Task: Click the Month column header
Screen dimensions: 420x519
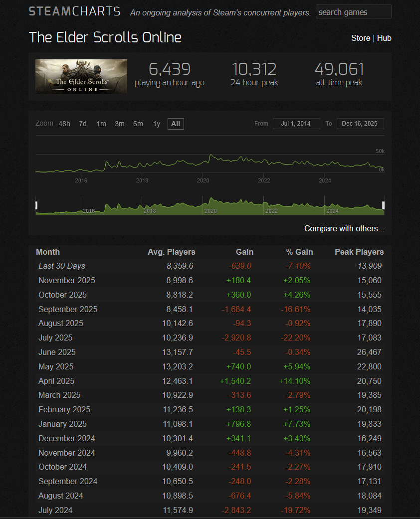Action: click(48, 252)
